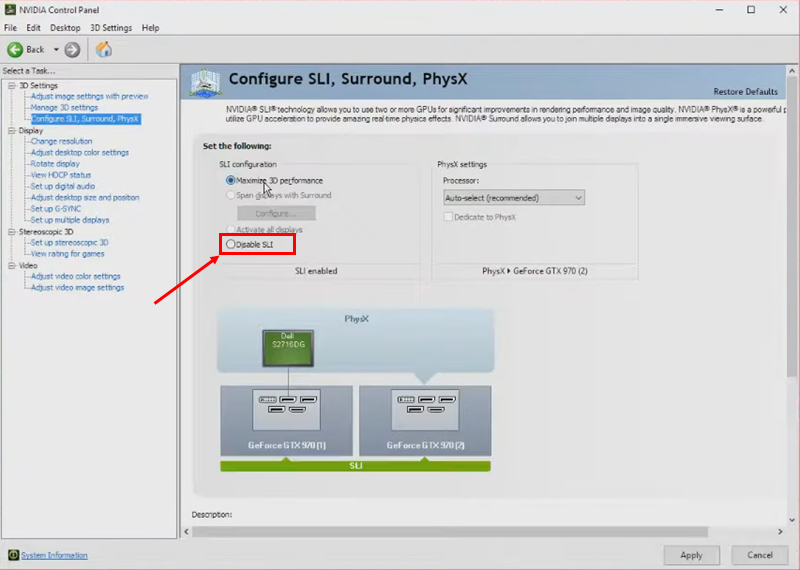Click the horizontal scrollbar left arrow
Viewport: 800px width, 570px height.
coord(186,532)
